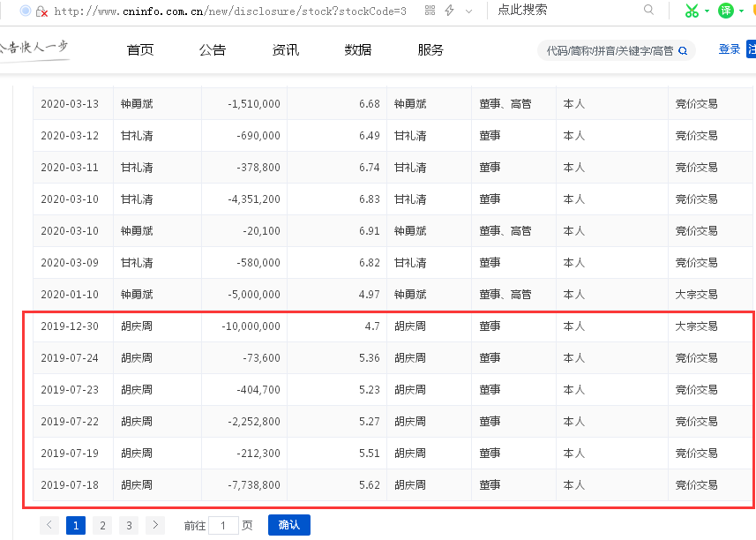756x540 pixels.
Task: Click the magnifier in browser search box
Action: [649, 11]
